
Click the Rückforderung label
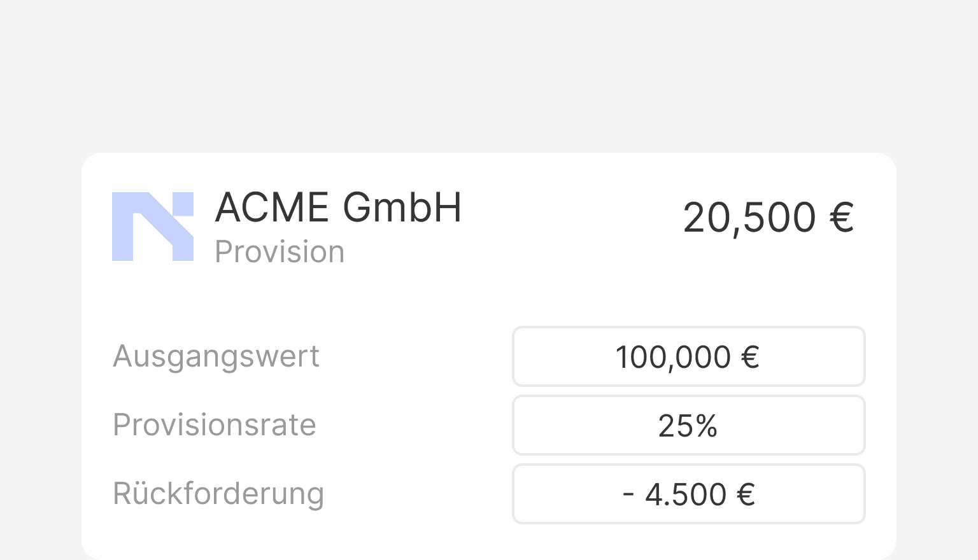point(218,494)
